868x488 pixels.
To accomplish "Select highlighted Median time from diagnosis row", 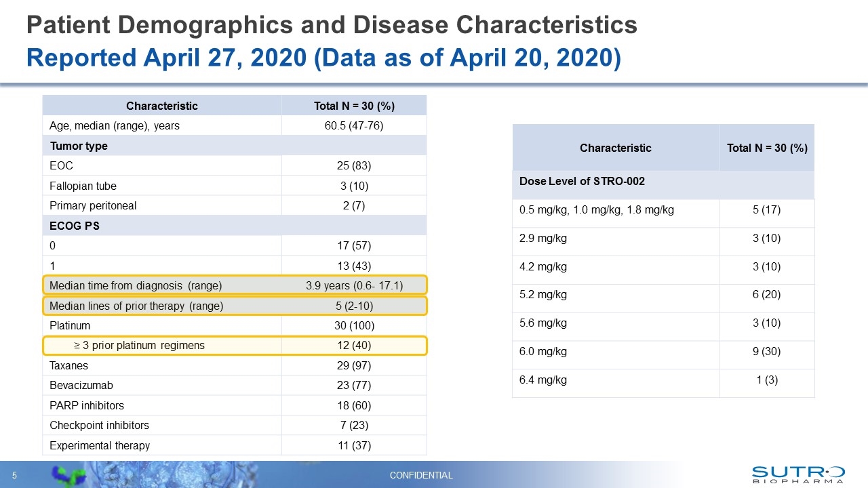I will tap(235, 285).
